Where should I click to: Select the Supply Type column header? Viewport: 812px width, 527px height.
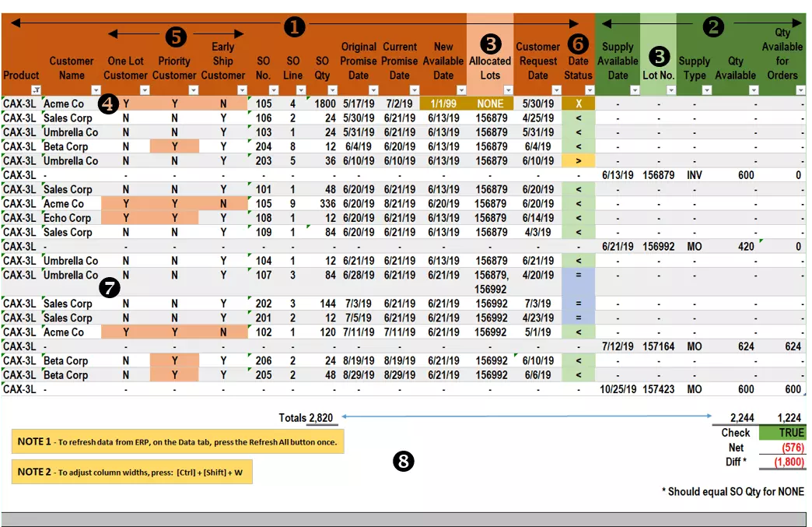[695, 68]
